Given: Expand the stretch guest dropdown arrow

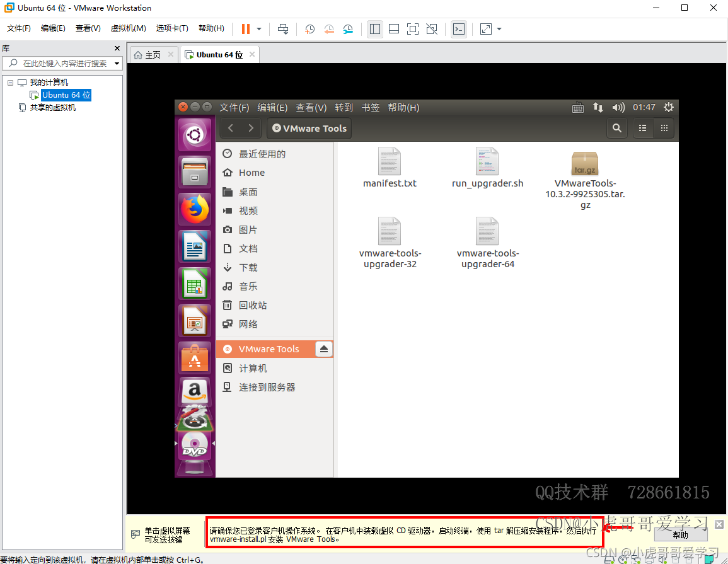Looking at the screenshot, I should 499,29.
